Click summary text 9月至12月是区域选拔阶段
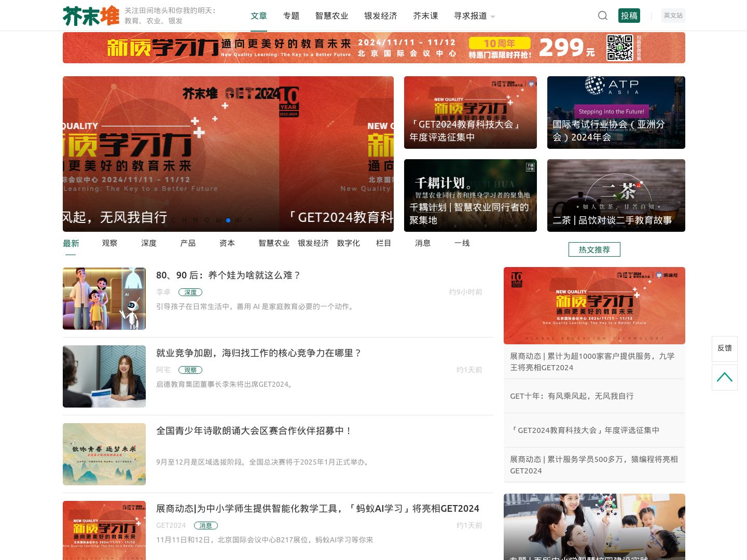 264,463
